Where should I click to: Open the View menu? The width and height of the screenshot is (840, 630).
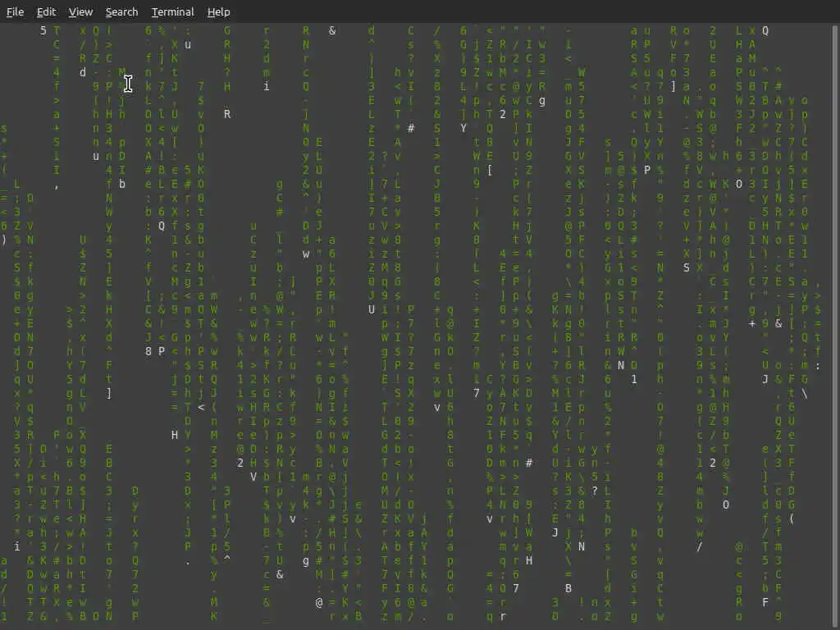click(80, 11)
